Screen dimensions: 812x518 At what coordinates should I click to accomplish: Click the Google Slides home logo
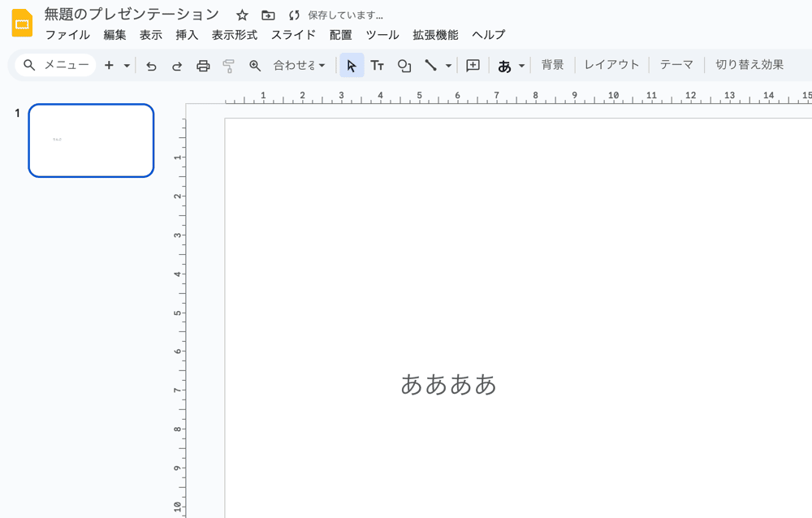point(22,24)
